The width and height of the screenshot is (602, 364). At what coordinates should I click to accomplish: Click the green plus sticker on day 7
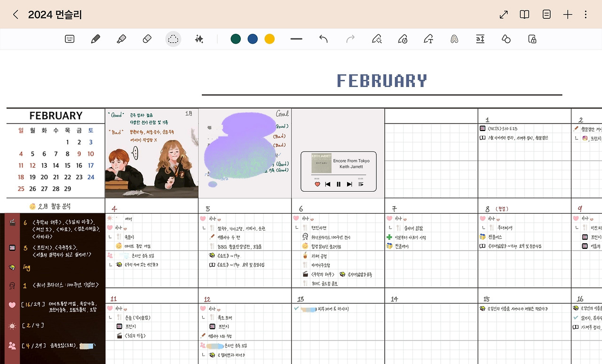[389, 237]
